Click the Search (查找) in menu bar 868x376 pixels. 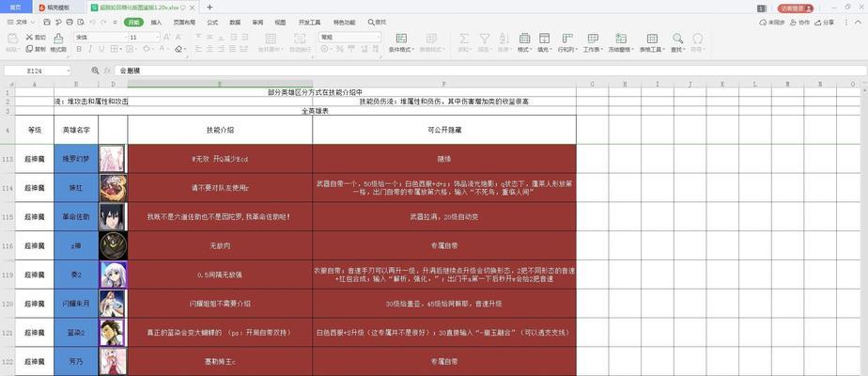pyautogui.click(x=377, y=23)
